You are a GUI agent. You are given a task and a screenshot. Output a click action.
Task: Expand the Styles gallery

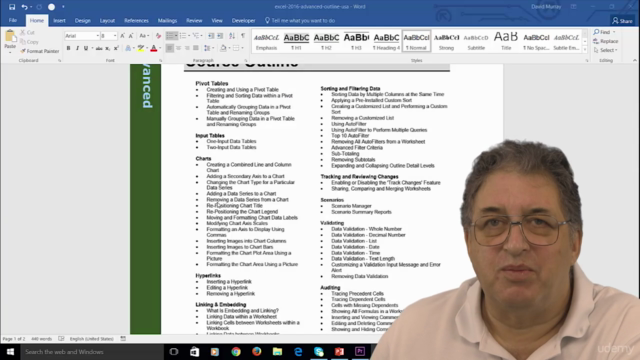click(585, 49)
